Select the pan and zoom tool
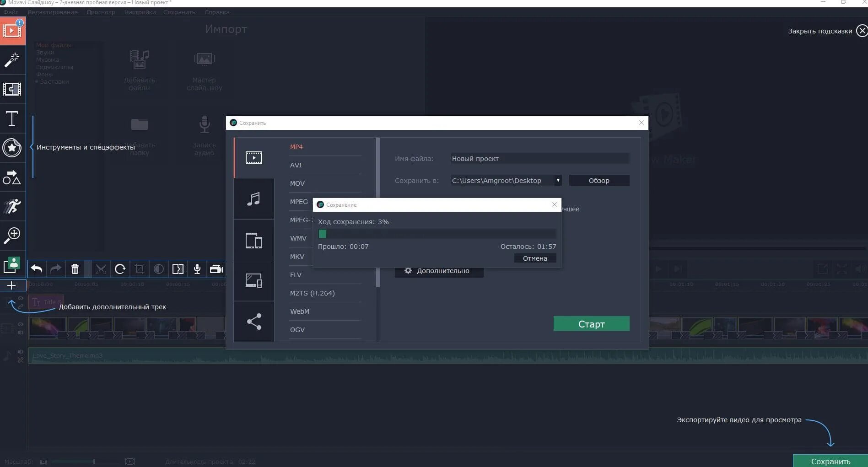The width and height of the screenshot is (868, 467). [12, 235]
